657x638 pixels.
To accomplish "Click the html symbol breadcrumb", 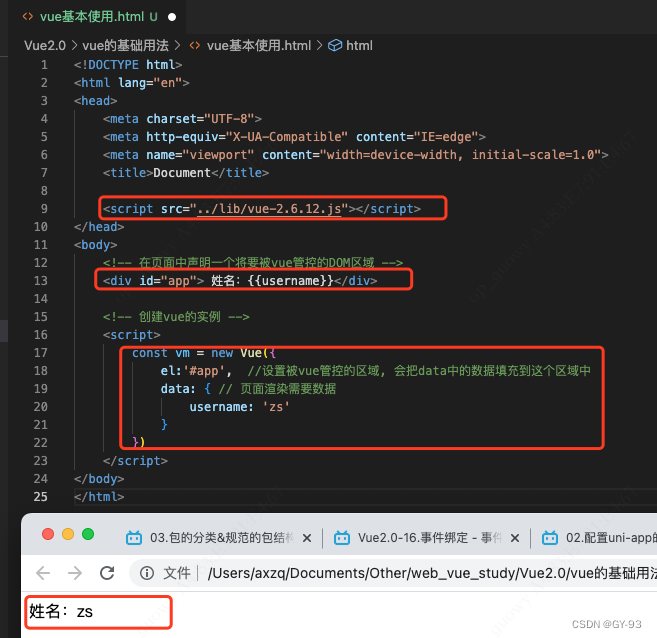I will tap(359, 45).
